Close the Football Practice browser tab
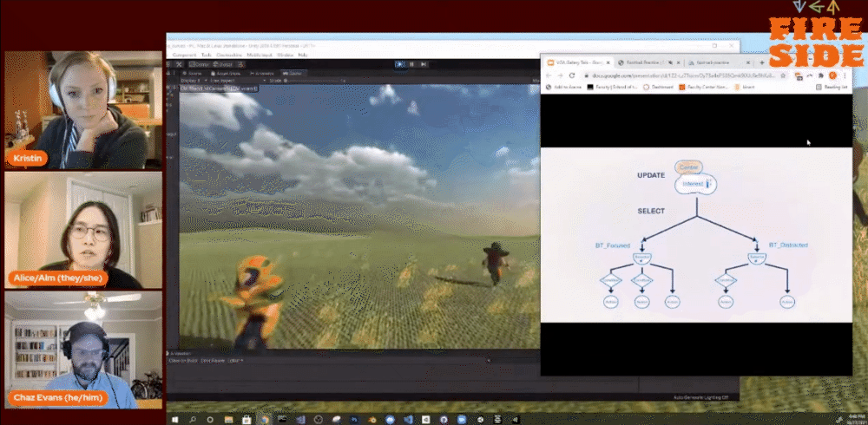This screenshot has height=425, width=868. [x=676, y=62]
